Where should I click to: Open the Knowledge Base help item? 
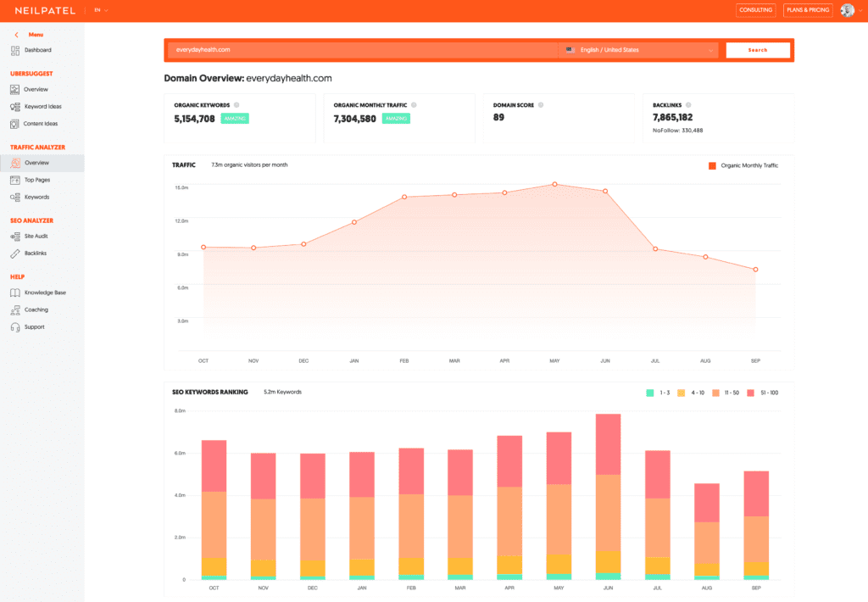(45, 293)
